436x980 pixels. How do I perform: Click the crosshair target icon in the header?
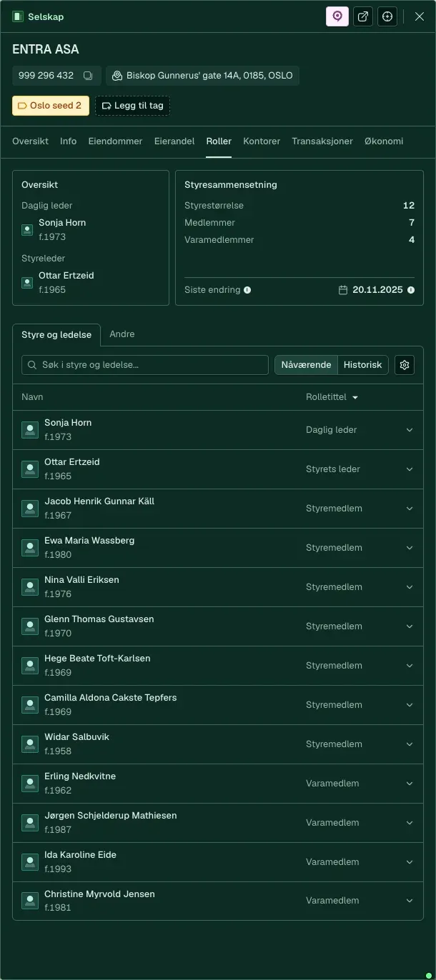[387, 16]
